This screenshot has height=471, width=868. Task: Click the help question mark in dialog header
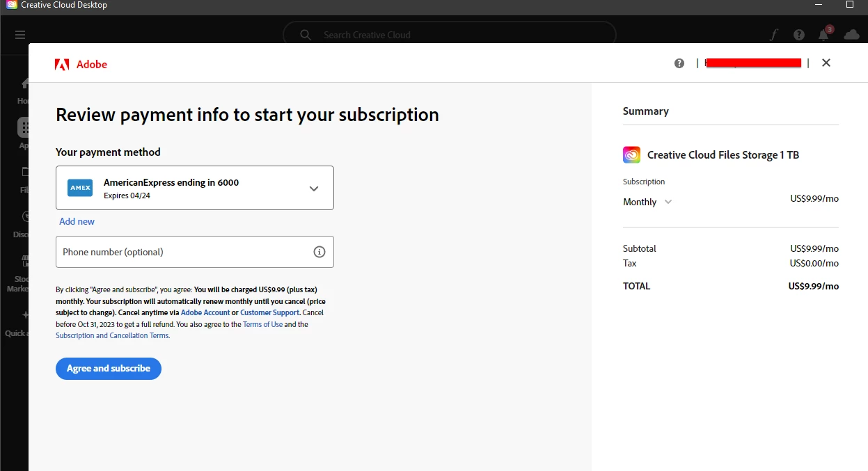tap(679, 63)
